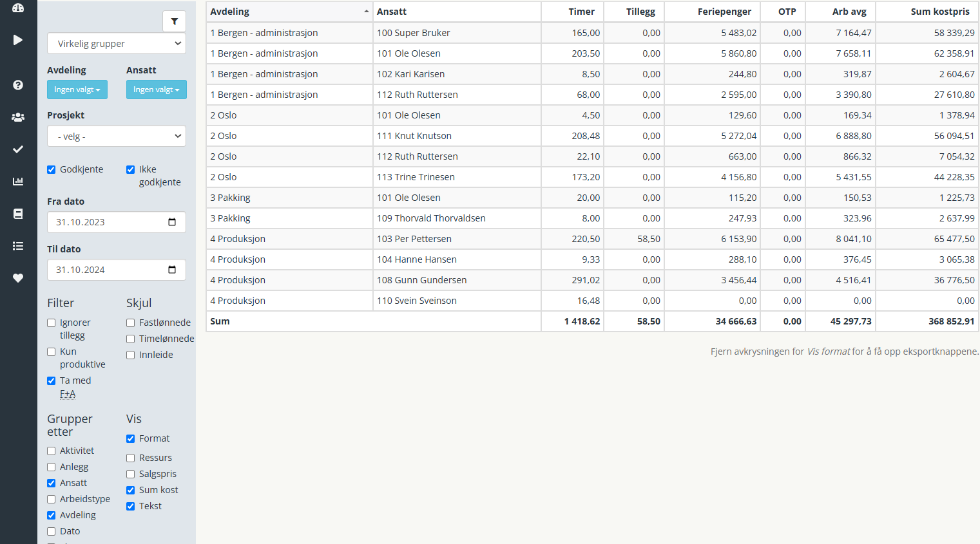Image resolution: width=980 pixels, height=544 pixels.
Task: Check Ressurs under Vis
Action: 131,458
